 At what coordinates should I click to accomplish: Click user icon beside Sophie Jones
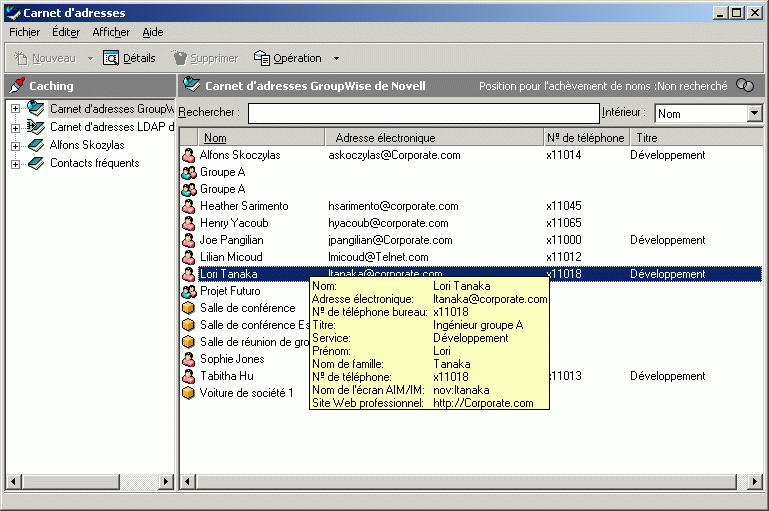point(189,359)
